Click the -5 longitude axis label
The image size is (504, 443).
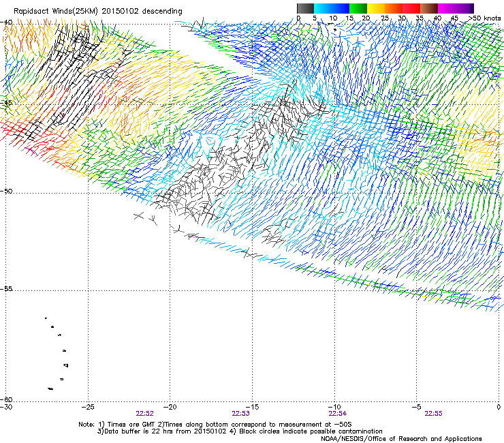[417, 407]
